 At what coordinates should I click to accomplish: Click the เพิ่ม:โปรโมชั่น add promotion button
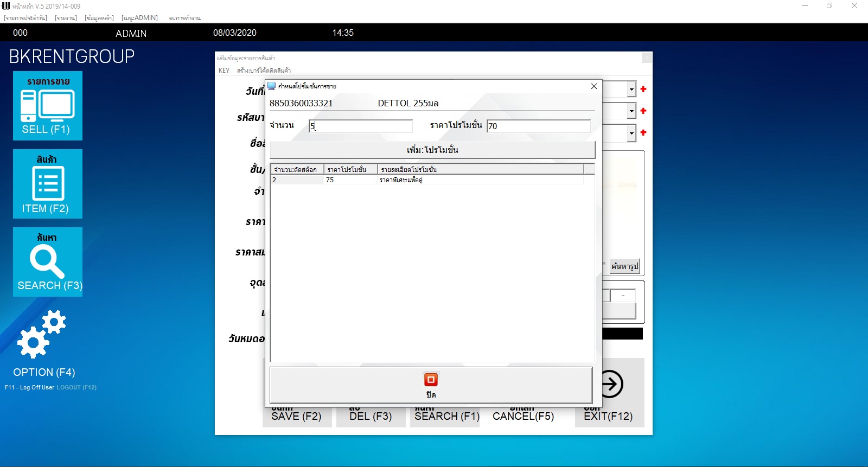click(432, 150)
